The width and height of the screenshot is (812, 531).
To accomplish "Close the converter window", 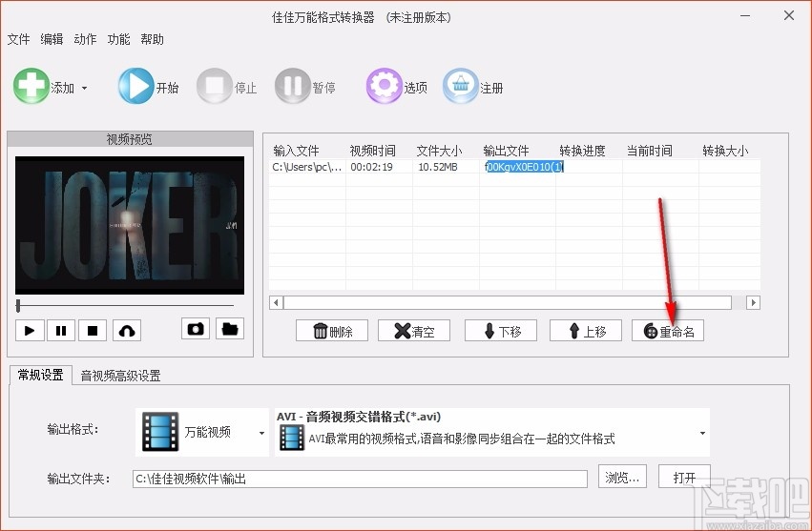I will (789, 15).
